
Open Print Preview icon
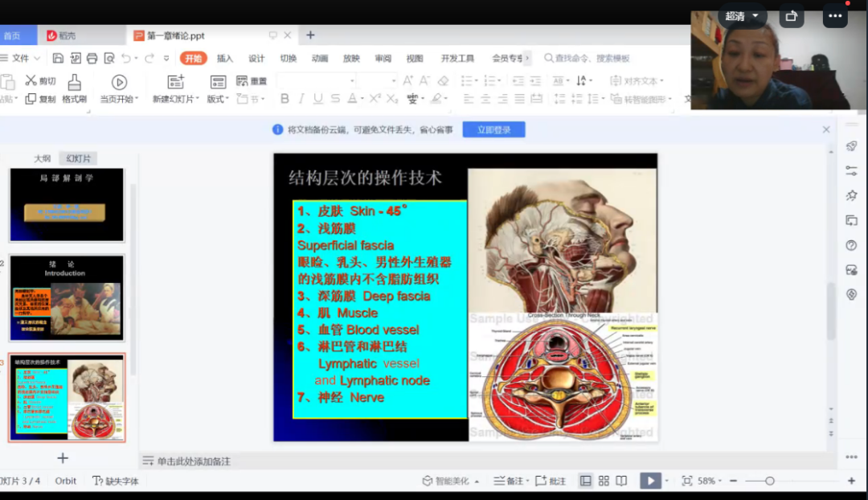click(x=109, y=58)
